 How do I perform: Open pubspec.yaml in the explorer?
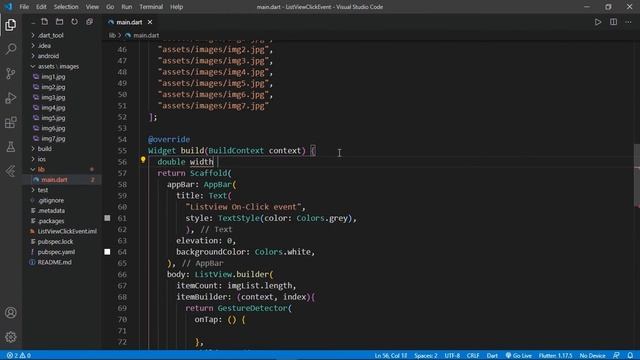pos(56,252)
